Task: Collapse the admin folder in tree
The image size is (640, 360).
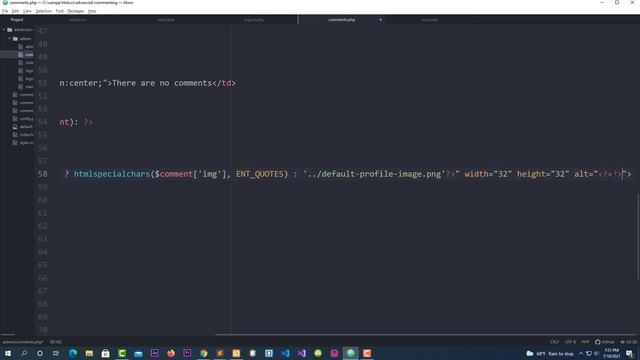Action: (9, 38)
